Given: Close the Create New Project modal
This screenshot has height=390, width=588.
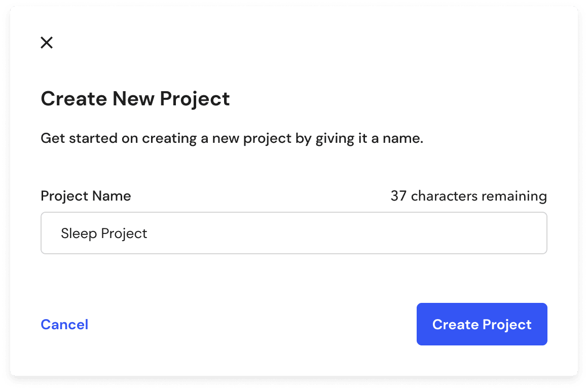Looking at the screenshot, I should (46, 43).
